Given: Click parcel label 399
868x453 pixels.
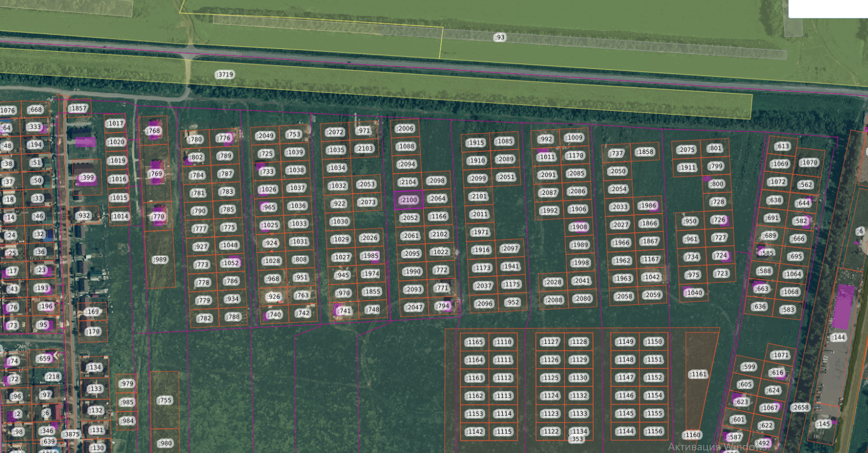Looking at the screenshot, I should (x=87, y=178).
